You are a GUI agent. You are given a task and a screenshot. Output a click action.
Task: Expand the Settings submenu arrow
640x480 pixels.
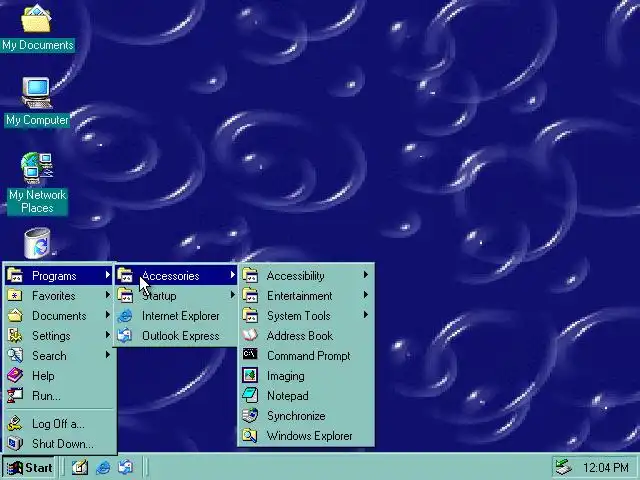(x=107, y=335)
